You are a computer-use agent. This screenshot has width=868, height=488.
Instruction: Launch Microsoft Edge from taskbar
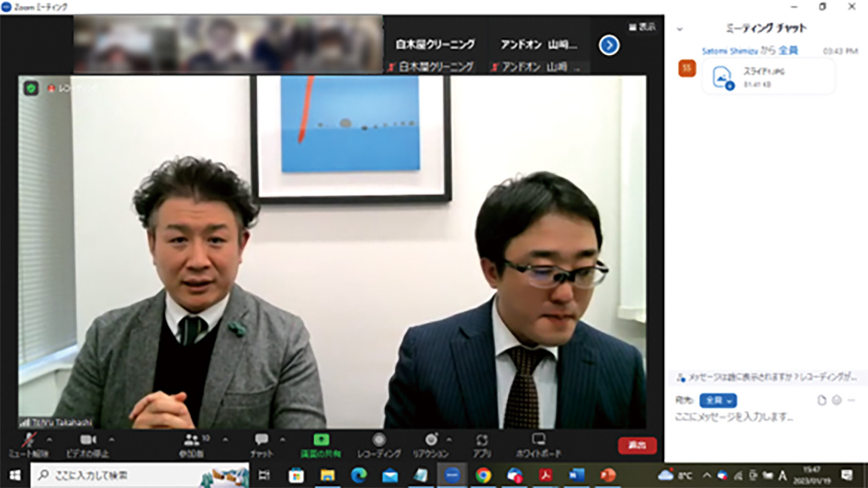(x=359, y=475)
